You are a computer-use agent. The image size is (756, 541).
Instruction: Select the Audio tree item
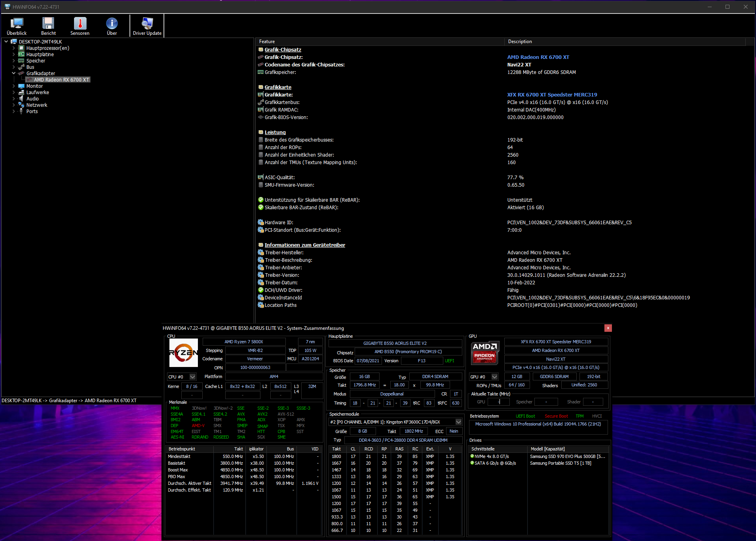point(32,98)
